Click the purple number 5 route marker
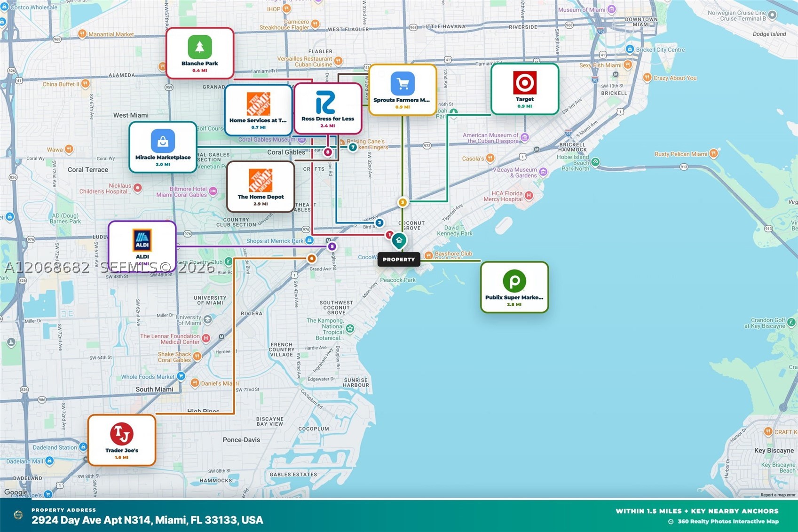798x532 pixels. coord(332,246)
